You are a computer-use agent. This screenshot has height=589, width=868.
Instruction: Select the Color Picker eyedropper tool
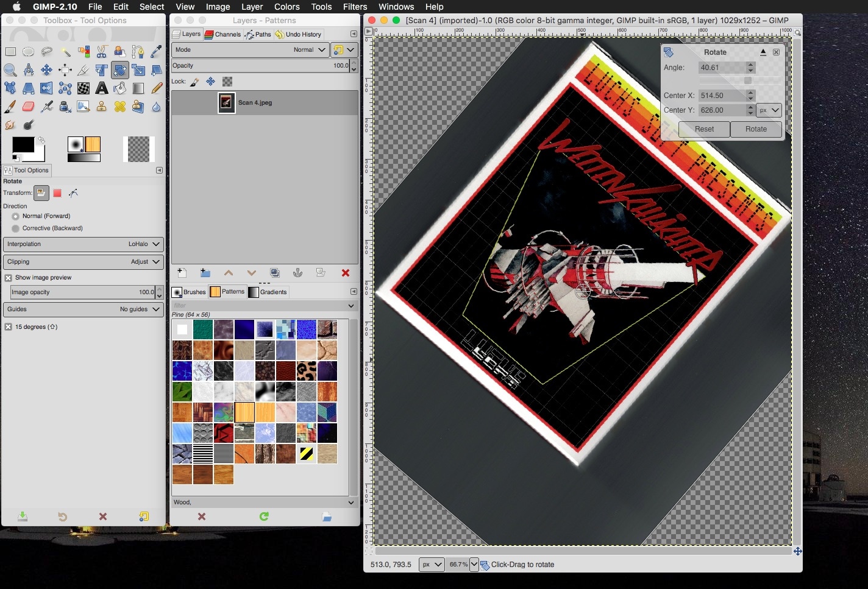157,52
